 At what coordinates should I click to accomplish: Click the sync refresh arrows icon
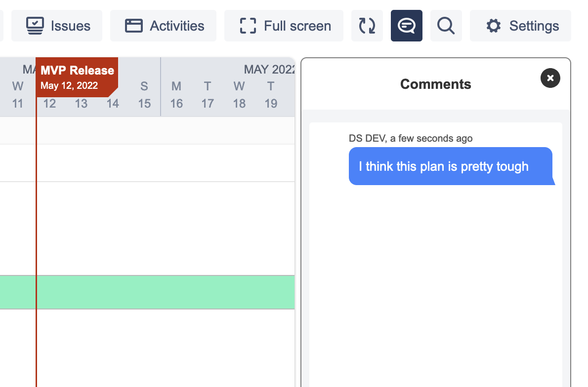pyautogui.click(x=367, y=26)
